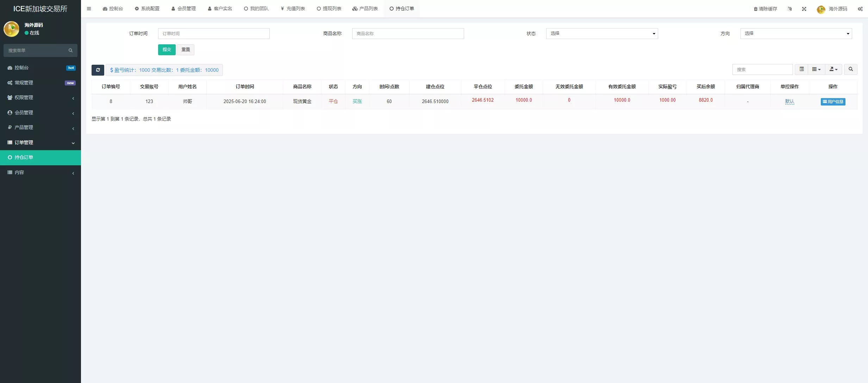Click the table search magnifier button
This screenshot has height=383, width=868.
851,69
